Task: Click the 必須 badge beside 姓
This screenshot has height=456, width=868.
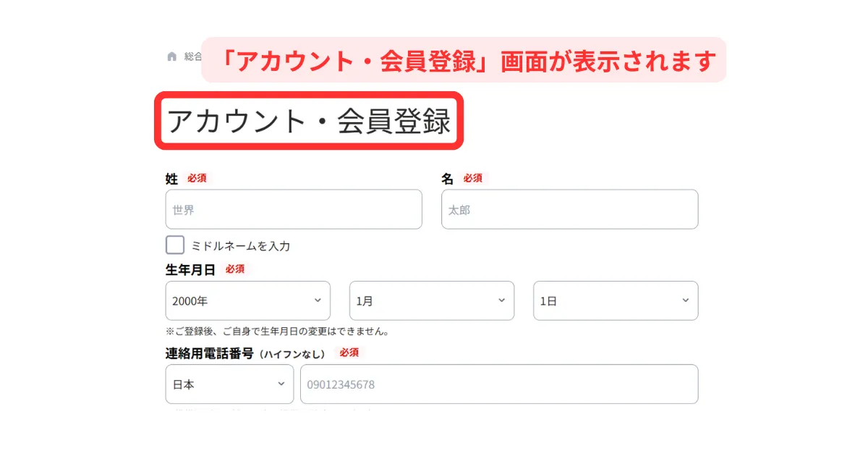Action: [197, 178]
